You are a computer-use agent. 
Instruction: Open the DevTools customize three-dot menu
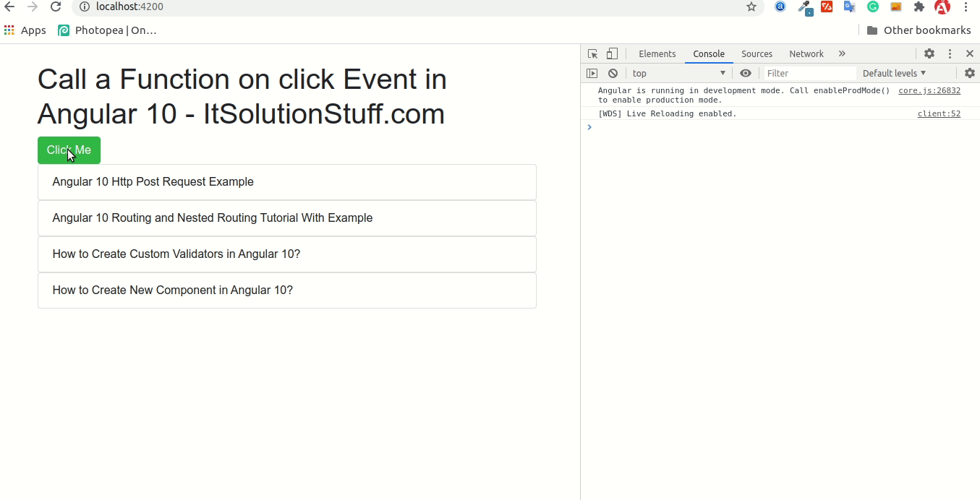950,53
